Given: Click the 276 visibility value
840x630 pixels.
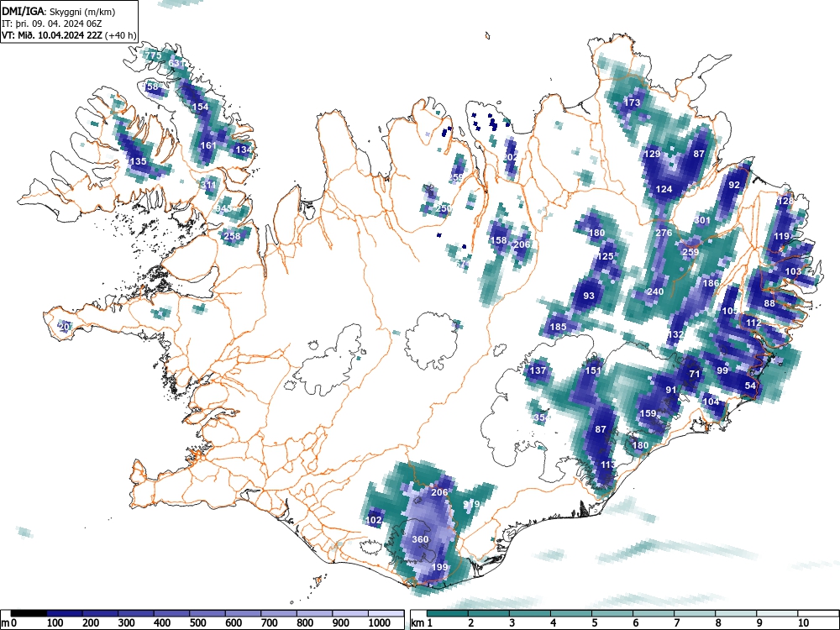Looking at the screenshot, I should (664, 233).
